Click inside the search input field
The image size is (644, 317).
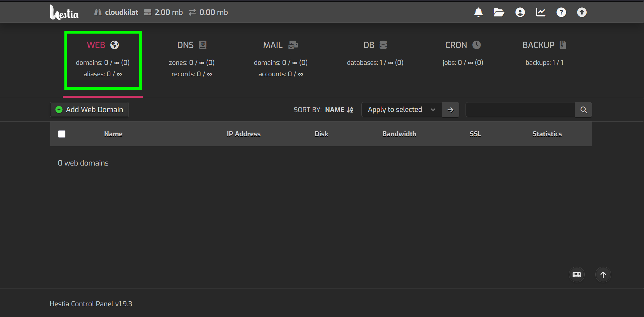520,109
